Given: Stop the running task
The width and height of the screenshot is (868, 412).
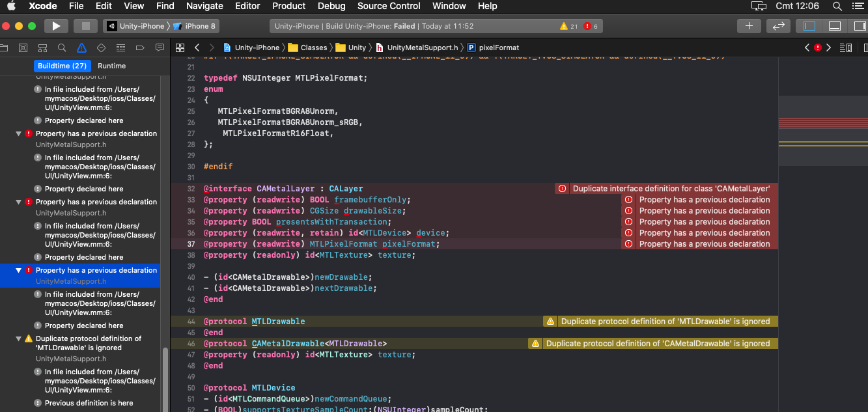Looking at the screenshot, I should [x=85, y=26].
